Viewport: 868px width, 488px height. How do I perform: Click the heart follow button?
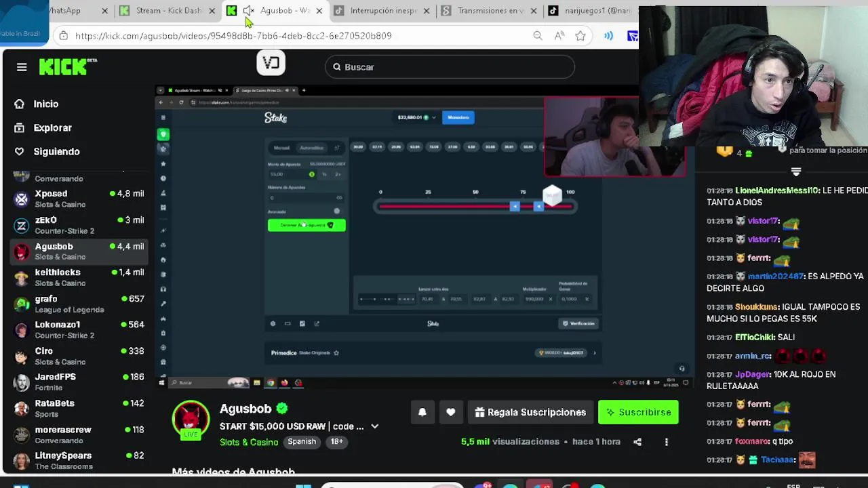450,412
